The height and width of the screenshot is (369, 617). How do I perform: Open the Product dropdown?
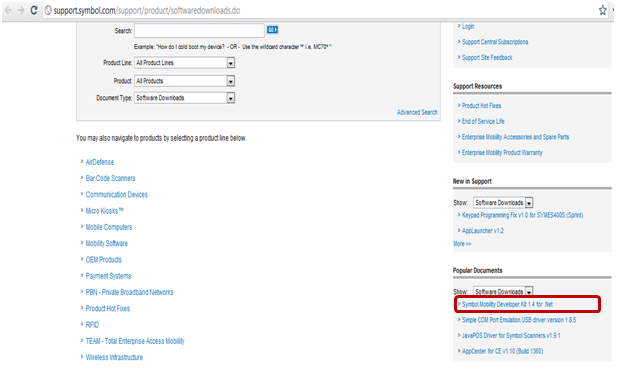click(x=185, y=81)
